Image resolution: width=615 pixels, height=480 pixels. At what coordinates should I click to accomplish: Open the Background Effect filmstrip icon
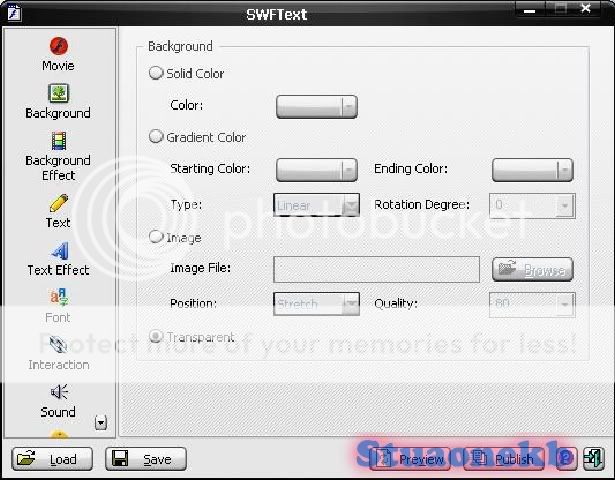(59, 141)
